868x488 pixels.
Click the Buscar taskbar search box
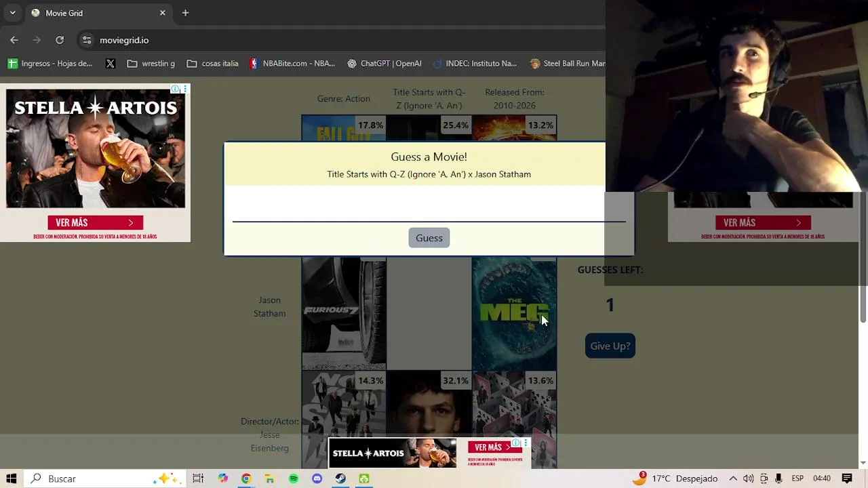pyautogui.click(x=105, y=479)
